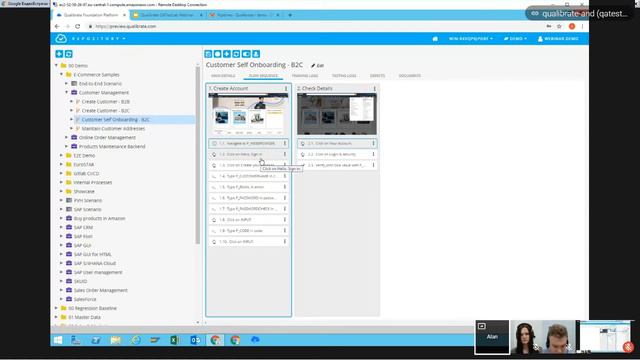Collapse the 00 Demo folder
640x360 pixels.
(56, 65)
